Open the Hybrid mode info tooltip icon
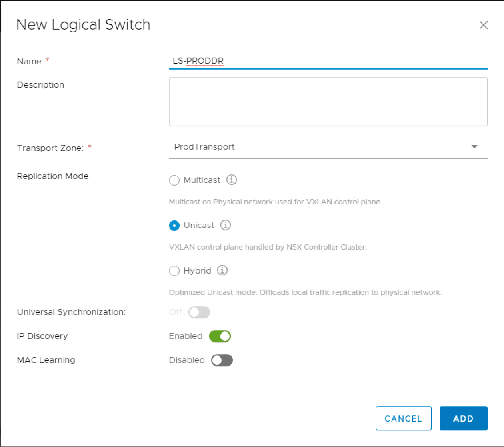 click(x=222, y=271)
